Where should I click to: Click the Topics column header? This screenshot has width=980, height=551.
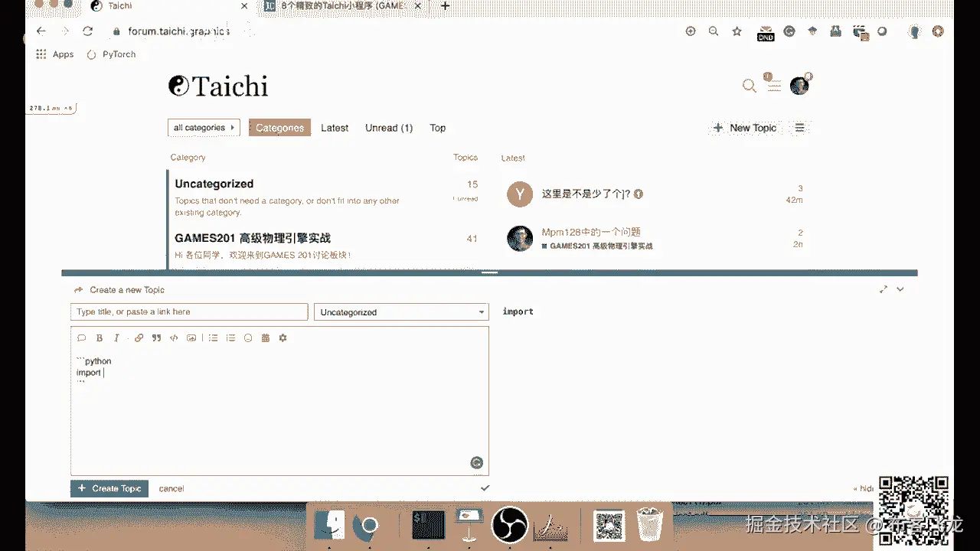[x=465, y=158]
